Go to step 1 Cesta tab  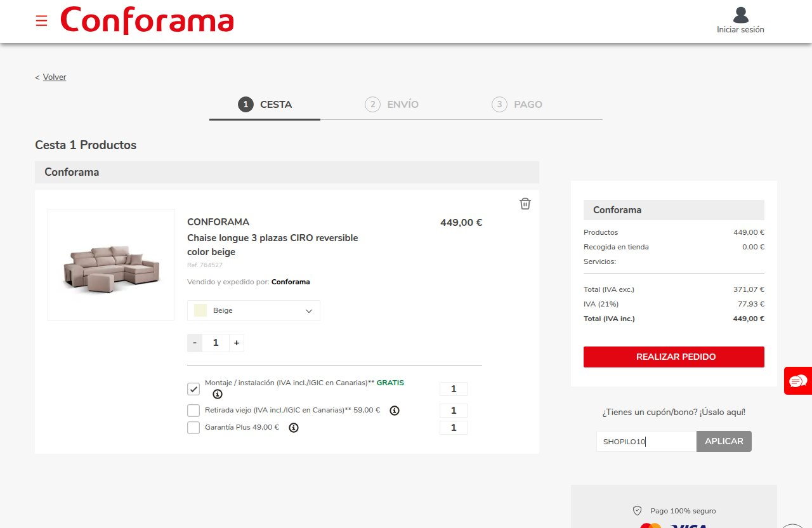coord(265,105)
